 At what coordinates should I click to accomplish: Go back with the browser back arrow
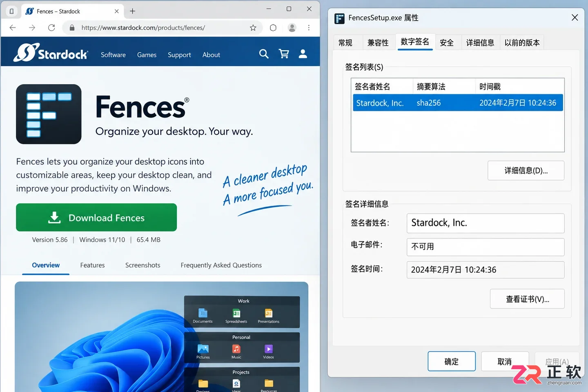pos(13,28)
